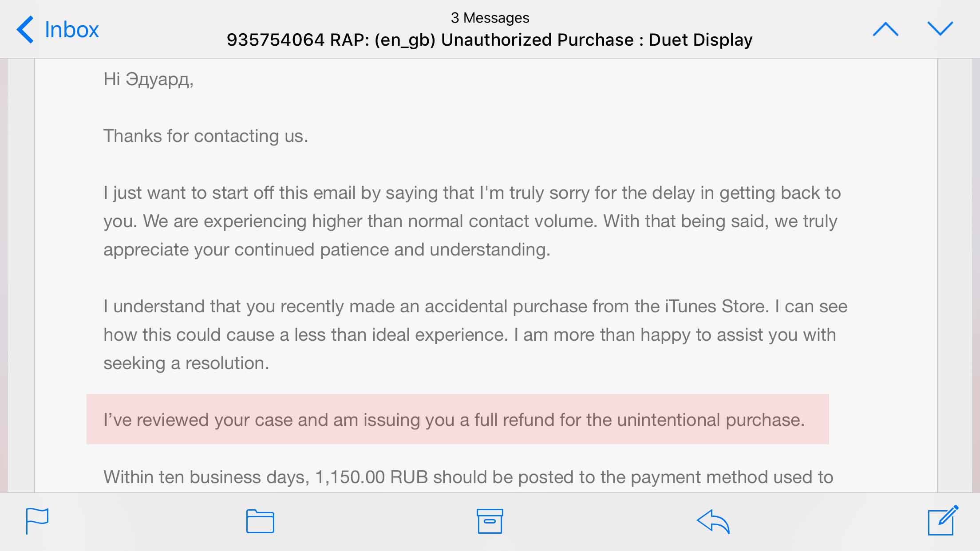Compose a new message
Screen dimensions: 980x551
[x=943, y=521]
